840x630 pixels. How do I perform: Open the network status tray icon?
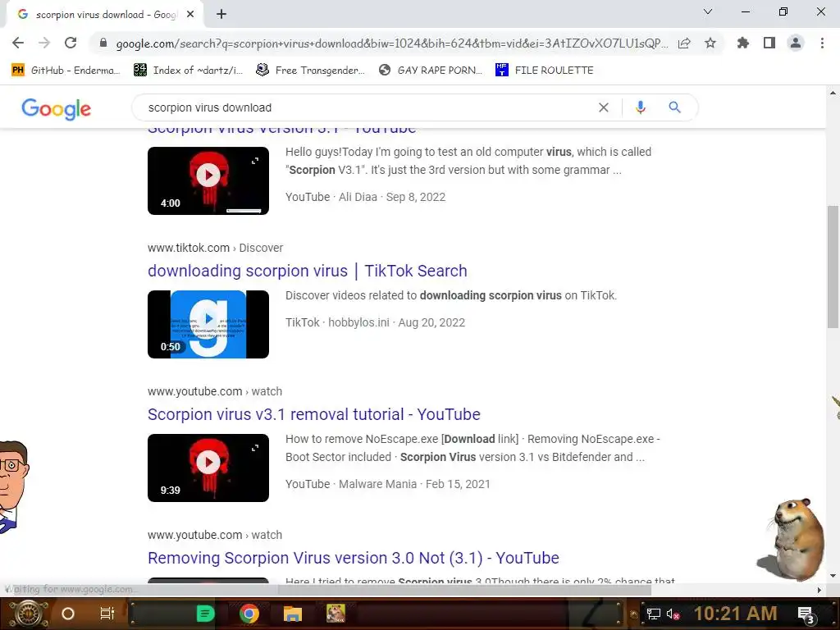tap(653, 614)
